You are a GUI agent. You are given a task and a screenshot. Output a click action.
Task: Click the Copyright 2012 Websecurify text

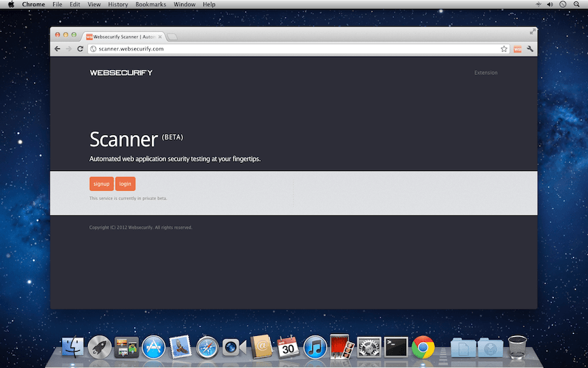pos(141,228)
